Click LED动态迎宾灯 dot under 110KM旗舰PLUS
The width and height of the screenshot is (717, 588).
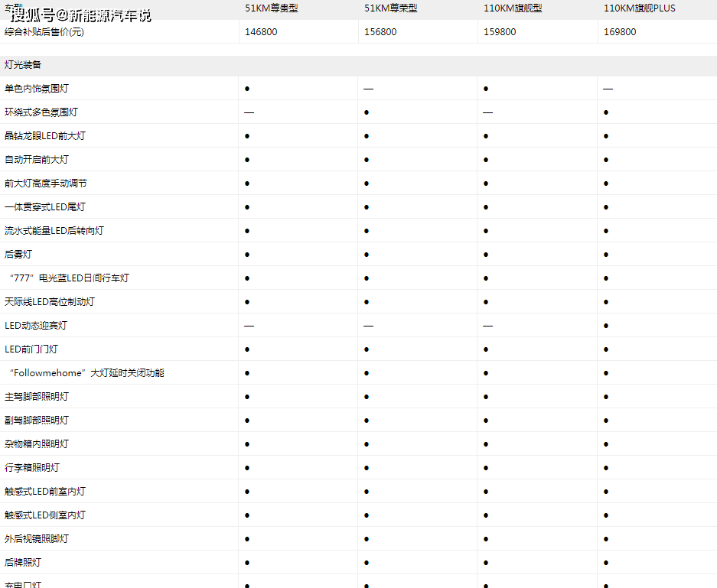pyautogui.click(x=606, y=326)
